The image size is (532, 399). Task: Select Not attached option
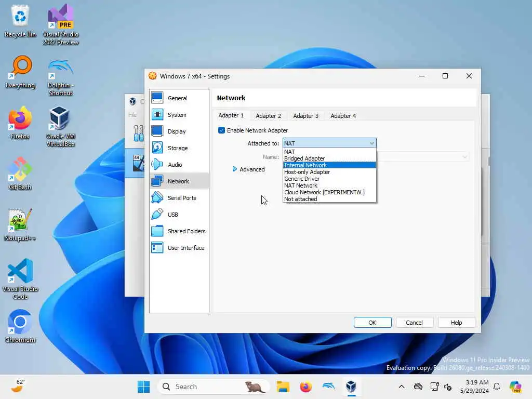[329, 199]
